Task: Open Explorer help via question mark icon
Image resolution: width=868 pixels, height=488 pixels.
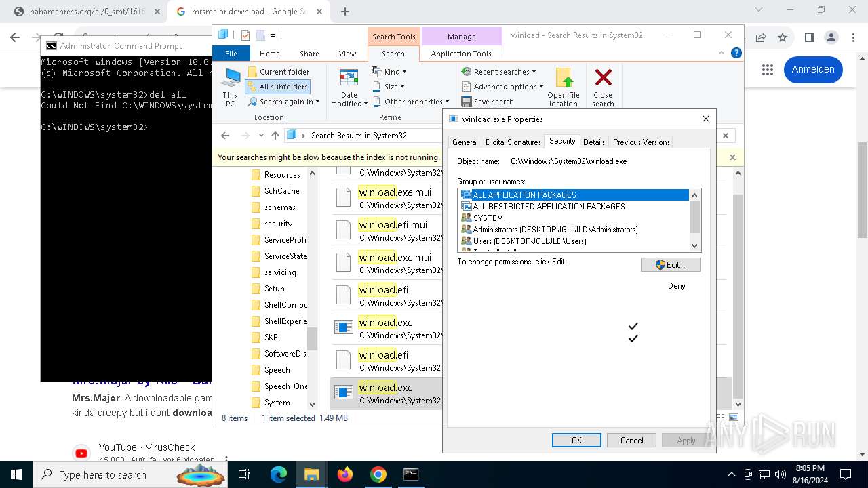Action: pos(736,53)
